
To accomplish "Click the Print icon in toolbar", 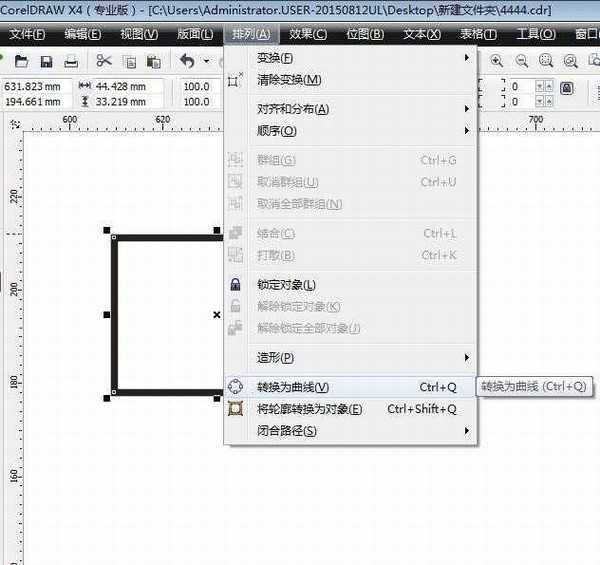I will coord(70,62).
